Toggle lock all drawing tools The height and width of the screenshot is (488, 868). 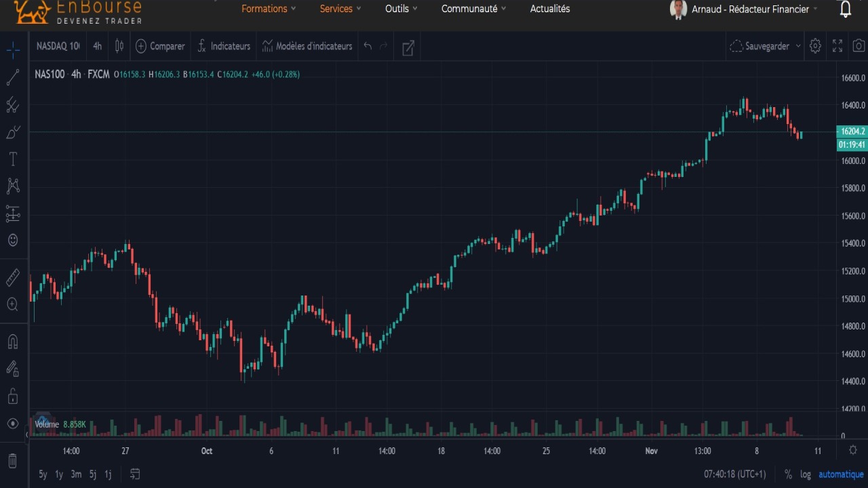point(13,396)
